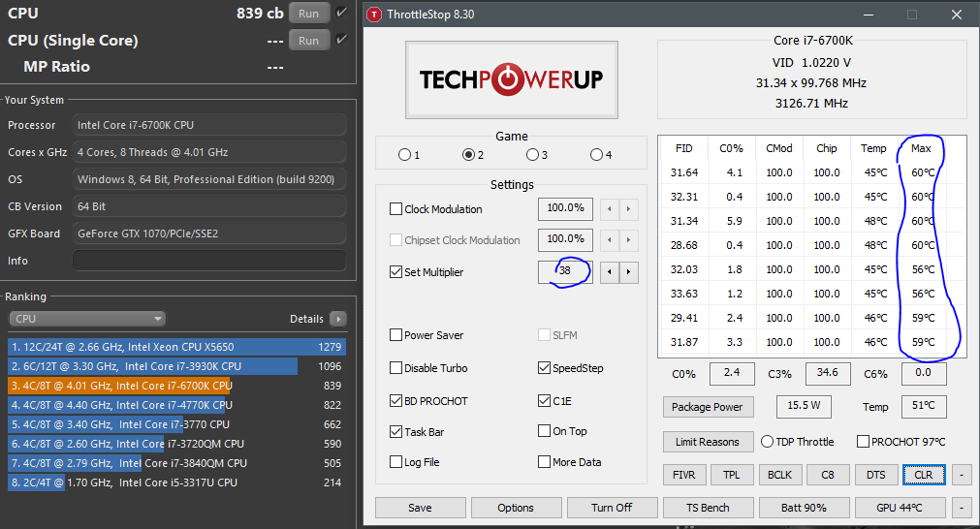
Task: Click minus button next to CLR
Action: [962, 475]
